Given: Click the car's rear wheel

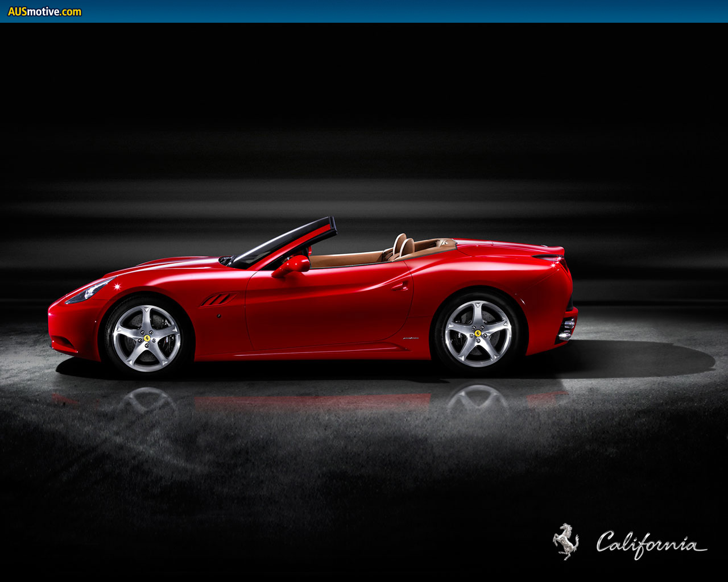Looking at the screenshot, I should 478,334.
